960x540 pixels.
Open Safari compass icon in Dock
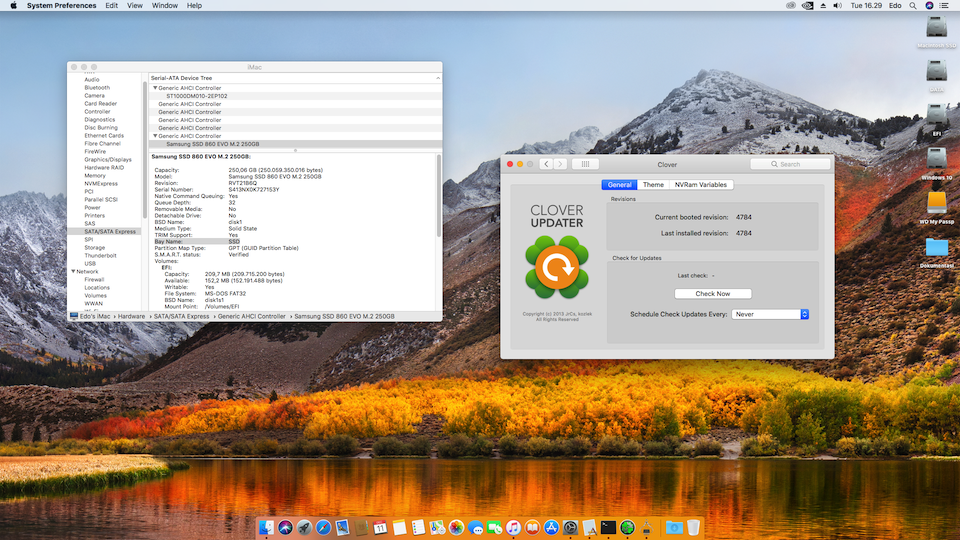click(323, 527)
